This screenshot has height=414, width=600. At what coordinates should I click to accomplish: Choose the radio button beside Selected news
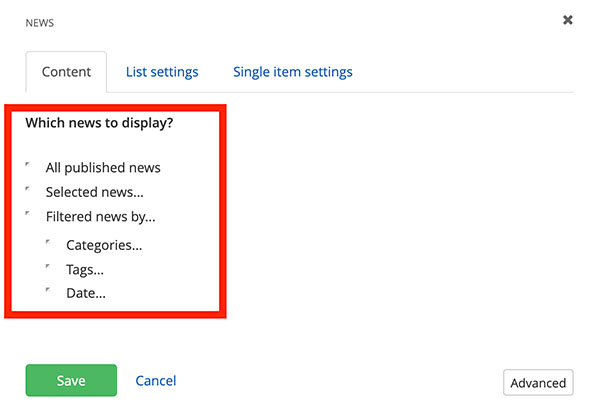click(x=29, y=190)
